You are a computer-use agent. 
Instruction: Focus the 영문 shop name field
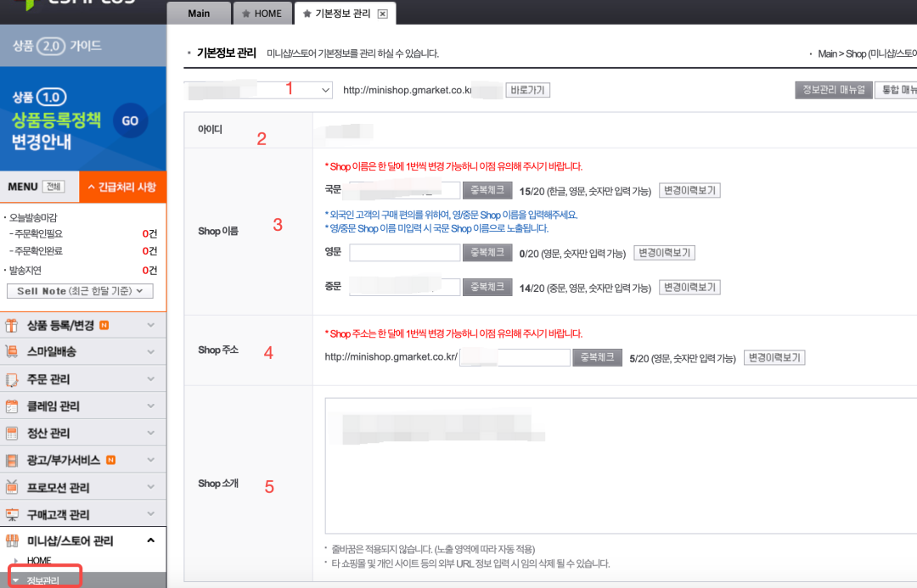(405, 253)
